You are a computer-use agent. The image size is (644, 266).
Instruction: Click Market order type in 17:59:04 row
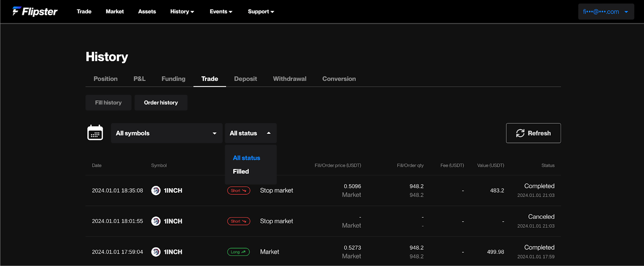pyautogui.click(x=270, y=251)
